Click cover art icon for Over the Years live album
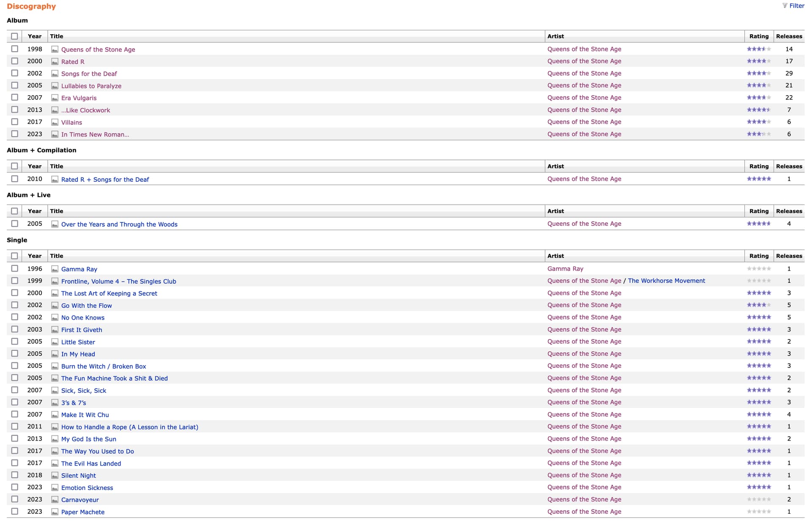 tap(55, 225)
